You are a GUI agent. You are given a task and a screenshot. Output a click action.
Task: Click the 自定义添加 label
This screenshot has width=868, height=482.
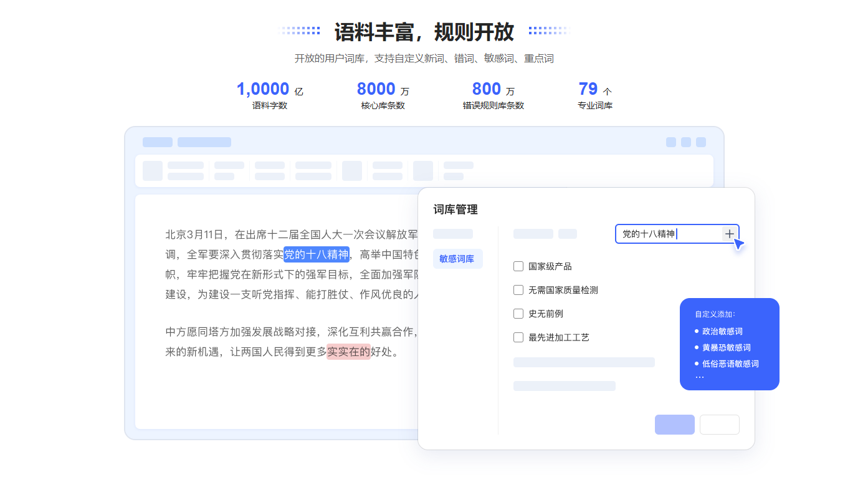715,314
